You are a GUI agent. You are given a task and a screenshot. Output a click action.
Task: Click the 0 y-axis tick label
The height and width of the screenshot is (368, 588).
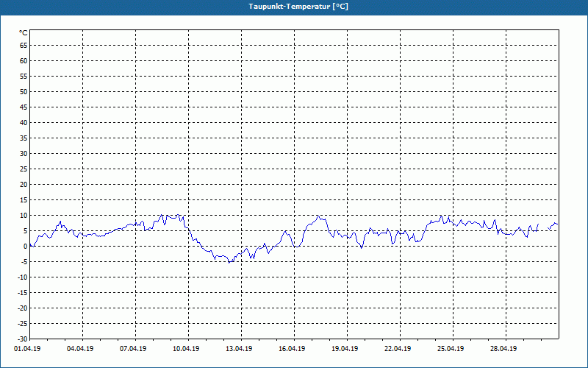[x=25, y=246]
